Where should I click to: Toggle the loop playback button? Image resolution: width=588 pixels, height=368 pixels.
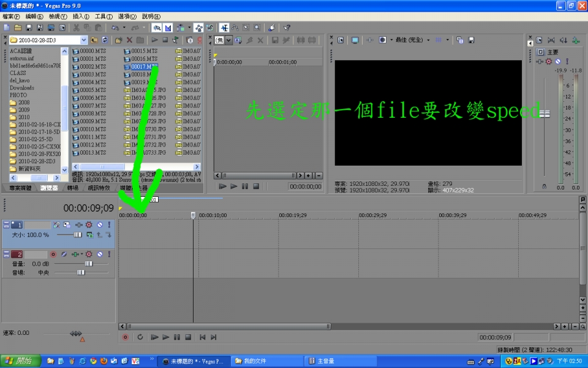coord(140,337)
